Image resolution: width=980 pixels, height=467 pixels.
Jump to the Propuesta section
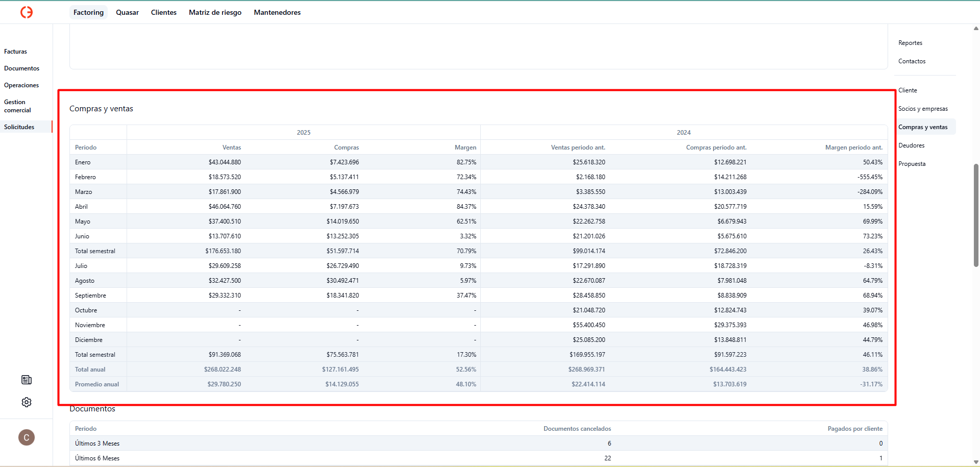(912, 164)
